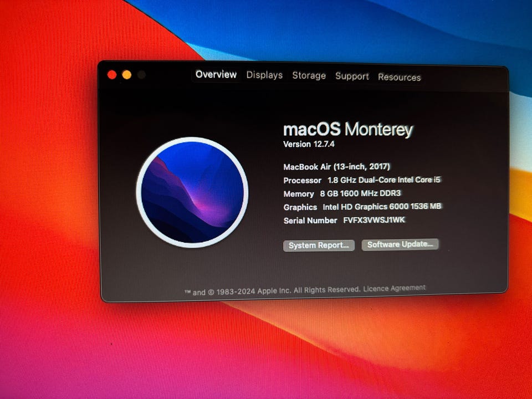Click the Memory label
This screenshot has width=532, height=399.
pos(299,194)
